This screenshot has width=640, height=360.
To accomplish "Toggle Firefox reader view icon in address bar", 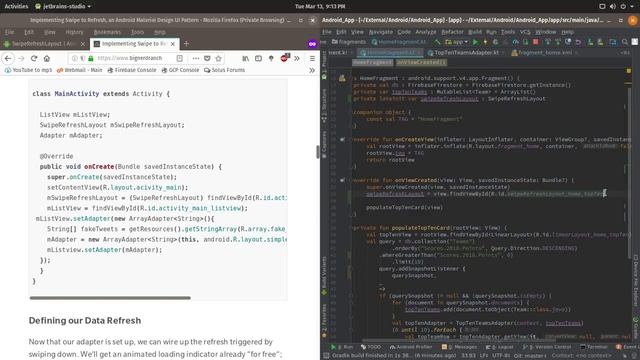I will (x=180, y=58).
